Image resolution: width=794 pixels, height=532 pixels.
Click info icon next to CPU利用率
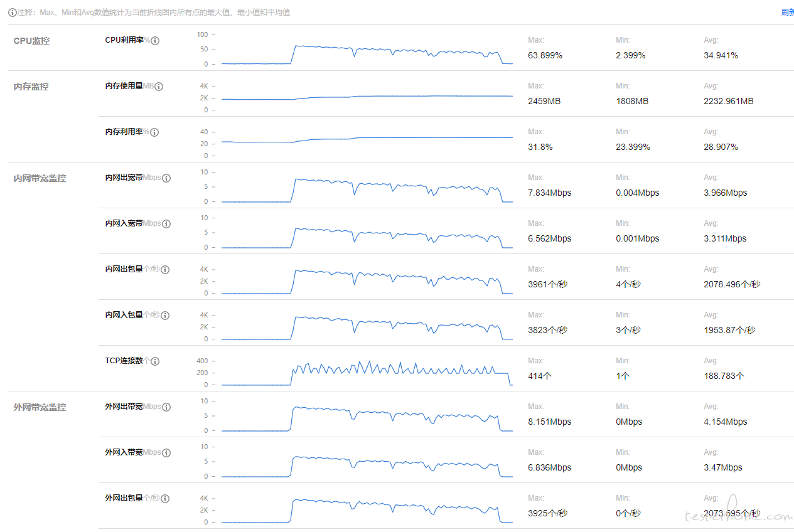click(155, 41)
